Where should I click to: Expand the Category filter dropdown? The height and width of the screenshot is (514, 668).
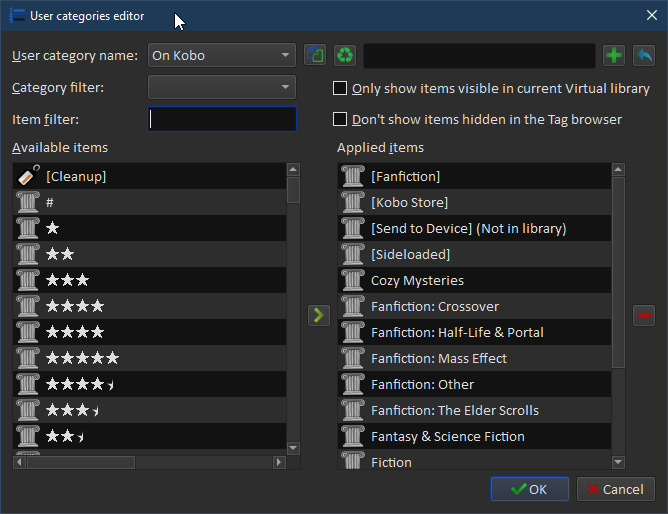tap(221, 88)
